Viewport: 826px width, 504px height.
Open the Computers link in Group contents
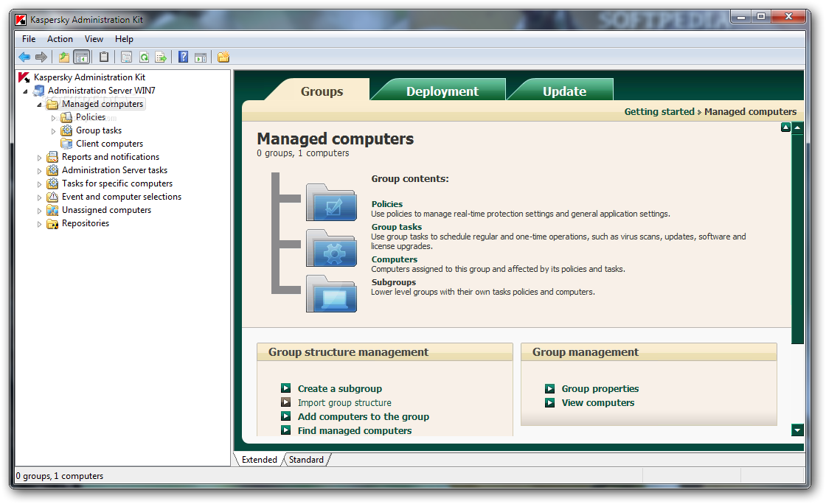394,259
